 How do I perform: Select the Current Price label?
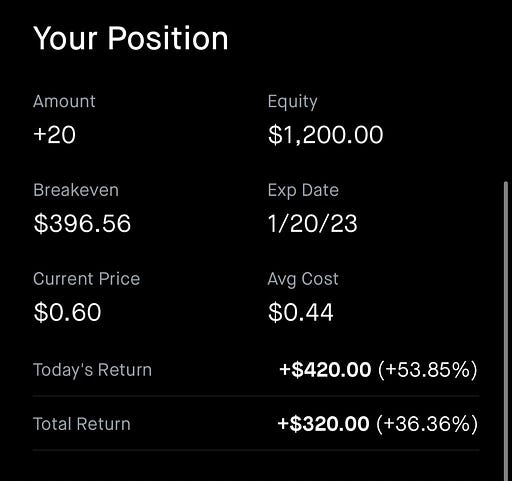pos(87,279)
